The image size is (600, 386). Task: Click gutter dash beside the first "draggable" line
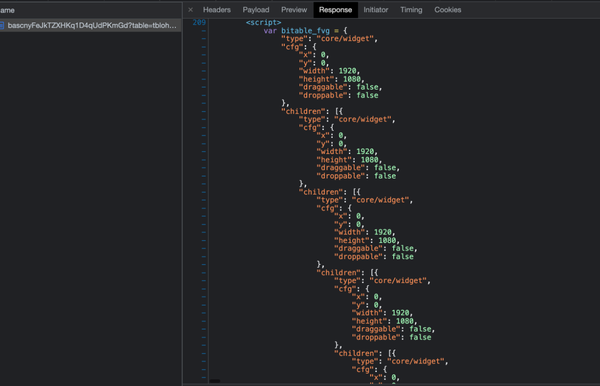point(204,87)
